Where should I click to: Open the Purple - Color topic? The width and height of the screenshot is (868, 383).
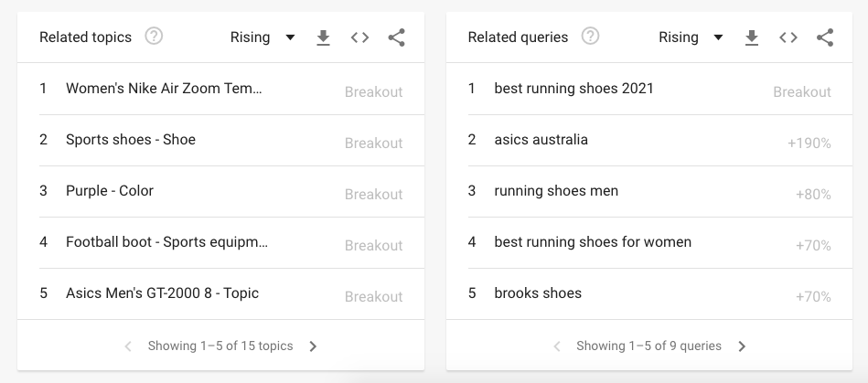tap(110, 191)
